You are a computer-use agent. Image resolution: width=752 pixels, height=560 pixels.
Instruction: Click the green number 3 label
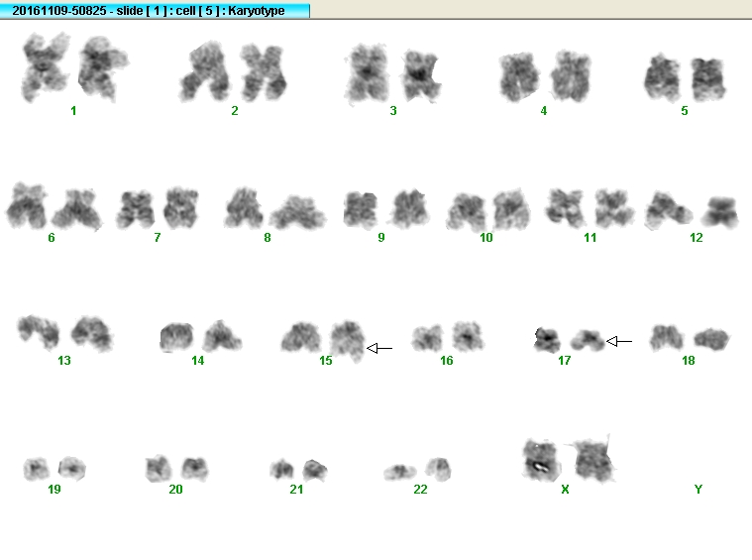[393, 111]
